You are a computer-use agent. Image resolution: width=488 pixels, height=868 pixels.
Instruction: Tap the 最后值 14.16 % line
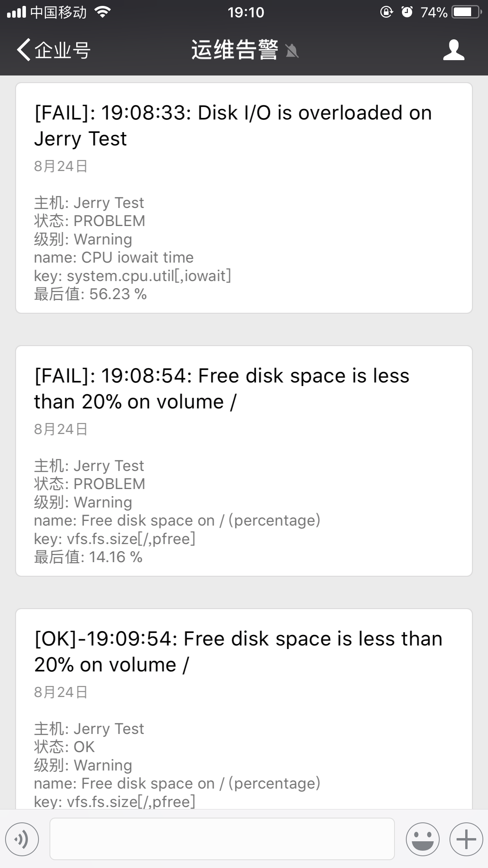point(88,557)
